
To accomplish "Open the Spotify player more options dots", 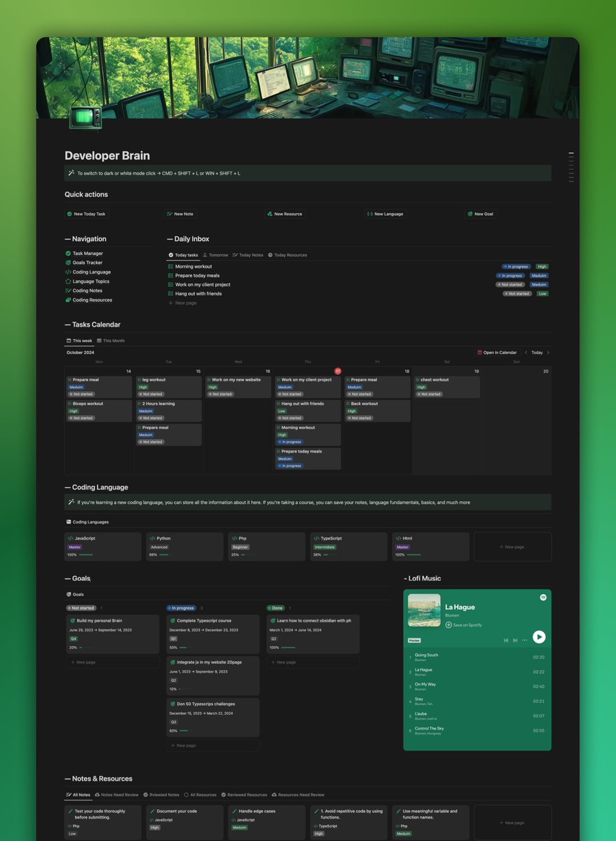I will pos(524,640).
